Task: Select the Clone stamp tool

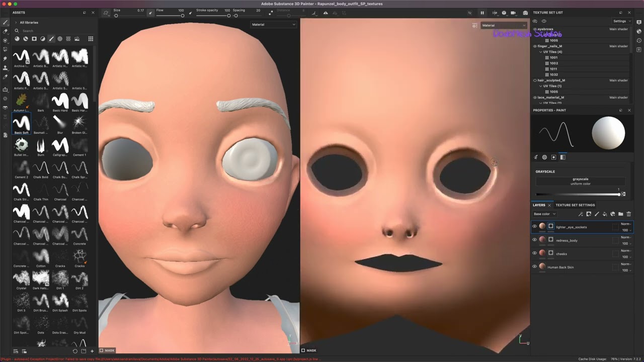Action: pyautogui.click(x=5, y=67)
